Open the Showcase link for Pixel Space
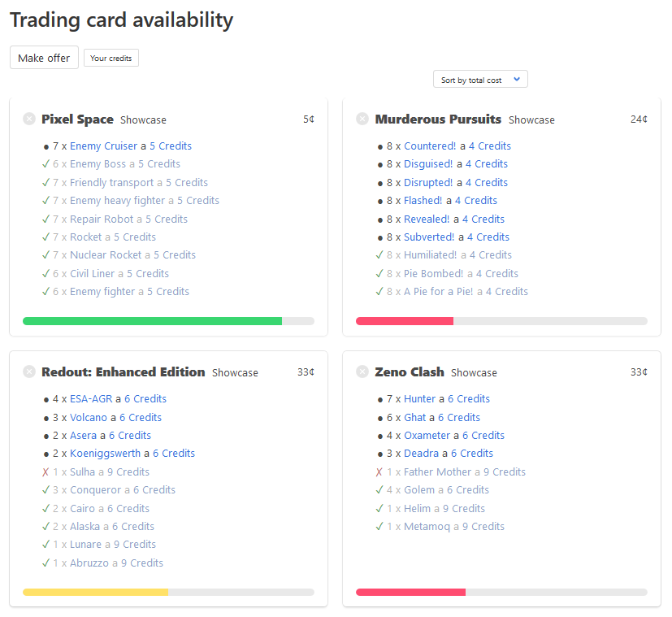 [x=143, y=120]
